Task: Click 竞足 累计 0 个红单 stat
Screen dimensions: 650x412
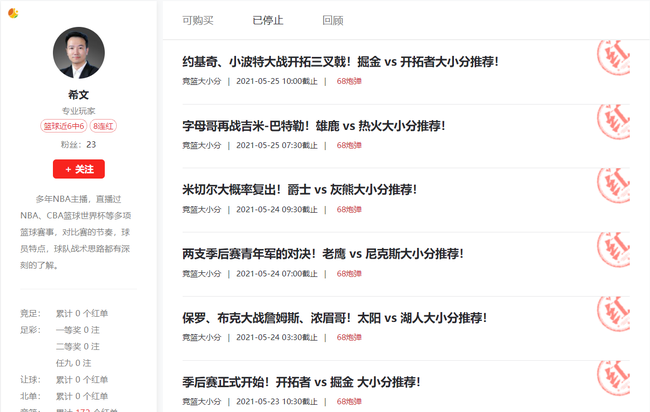Action: point(64,313)
